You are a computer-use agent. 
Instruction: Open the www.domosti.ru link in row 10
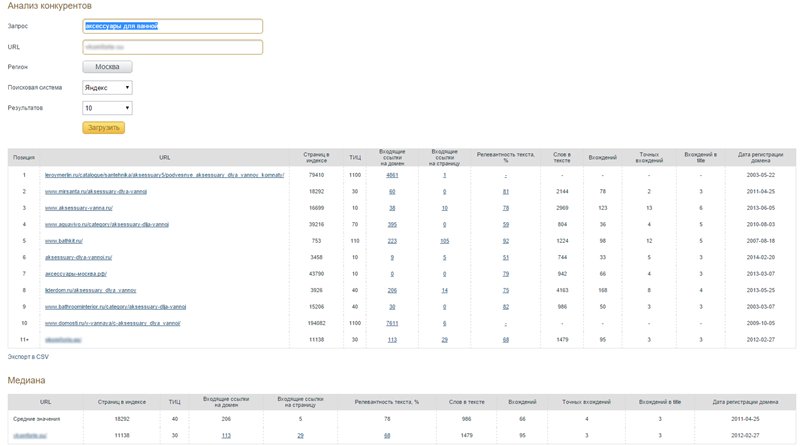click(112, 323)
